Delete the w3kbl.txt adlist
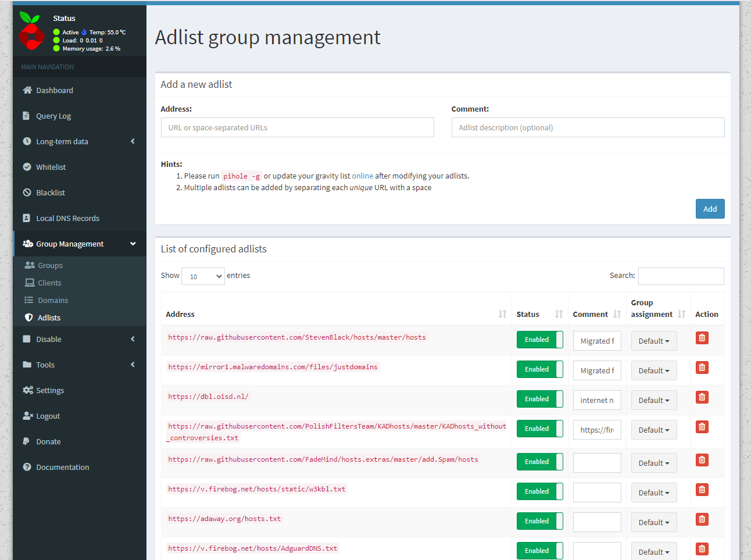This screenshot has width=751, height=560. 702,490
